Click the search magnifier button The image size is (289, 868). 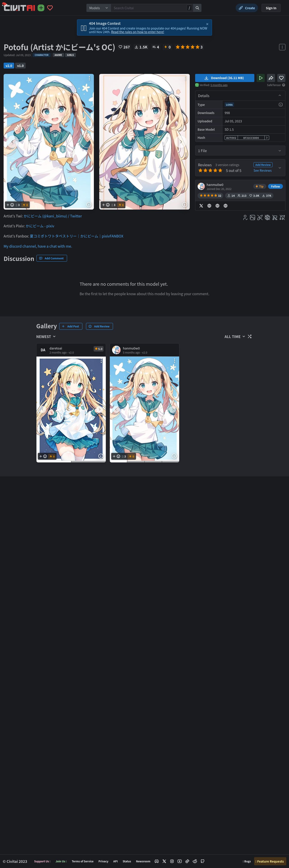tap(197, 8)
